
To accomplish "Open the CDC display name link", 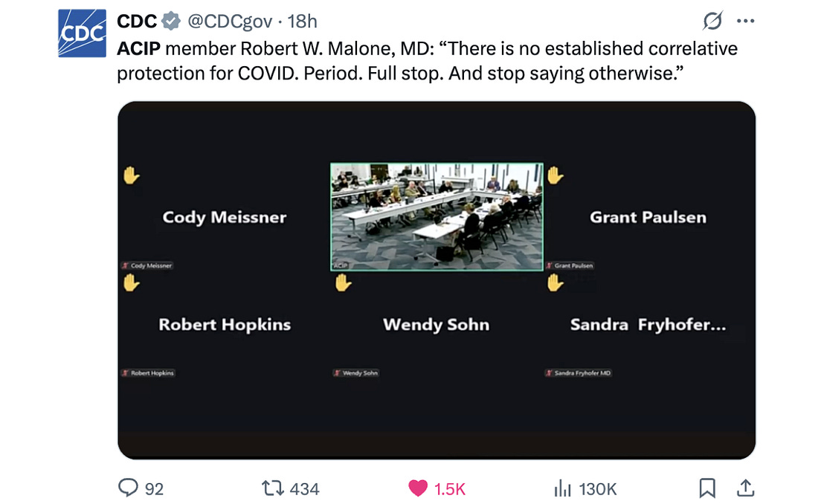I will tap(137, 22).
